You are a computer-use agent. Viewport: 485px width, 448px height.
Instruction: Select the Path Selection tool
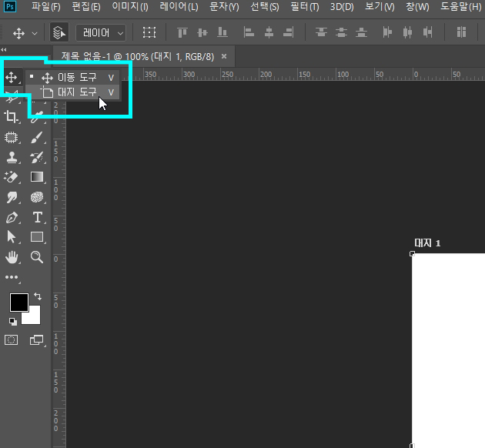point(12,237)
